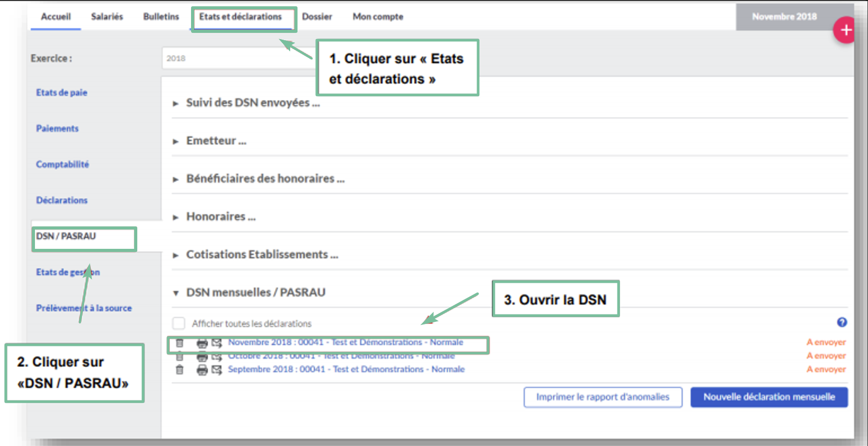This screenshot has height=446, width=868.
Task: Check 'Afficher toutes les déclarations' checkbox
Action: tap(179, 323)
